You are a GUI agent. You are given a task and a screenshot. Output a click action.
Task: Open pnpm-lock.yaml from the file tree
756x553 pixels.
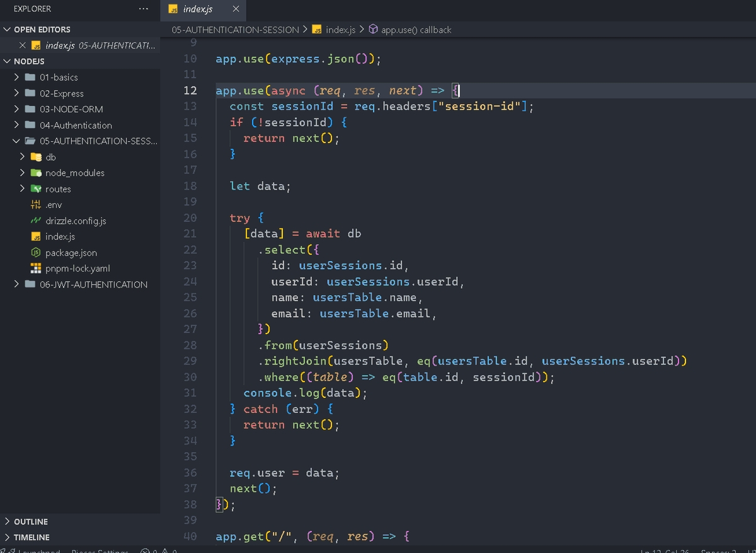pos(77,269)
